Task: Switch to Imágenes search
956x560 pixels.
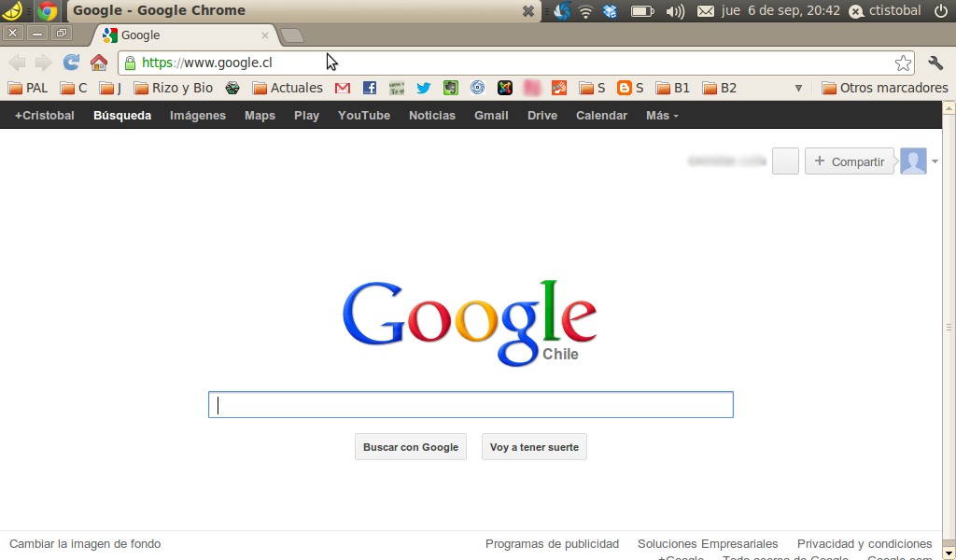Action: (x=198, y=115)
